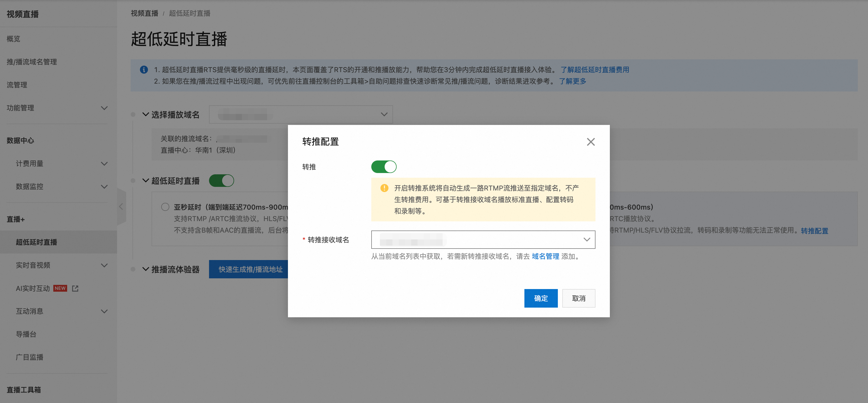Collapse the 超低延时直播 section chevron
The height and width of the screenshot is (403, 868).
coord(146,181)
